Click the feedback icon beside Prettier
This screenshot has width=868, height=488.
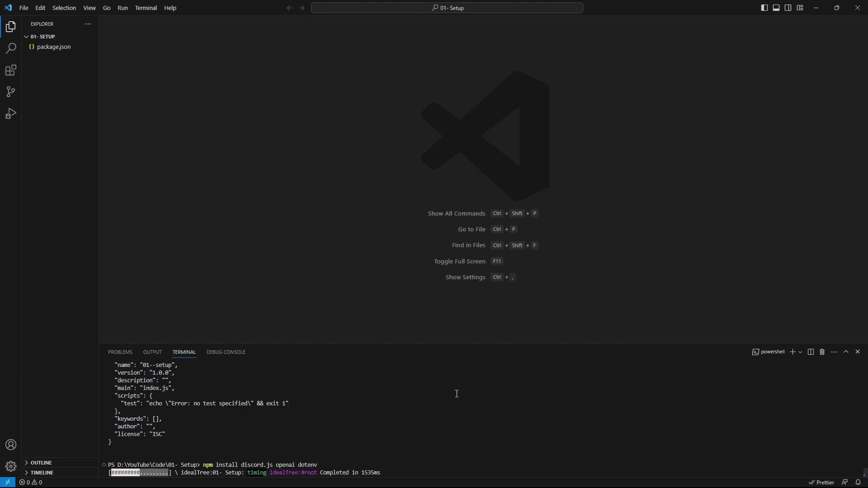[844, 483]
